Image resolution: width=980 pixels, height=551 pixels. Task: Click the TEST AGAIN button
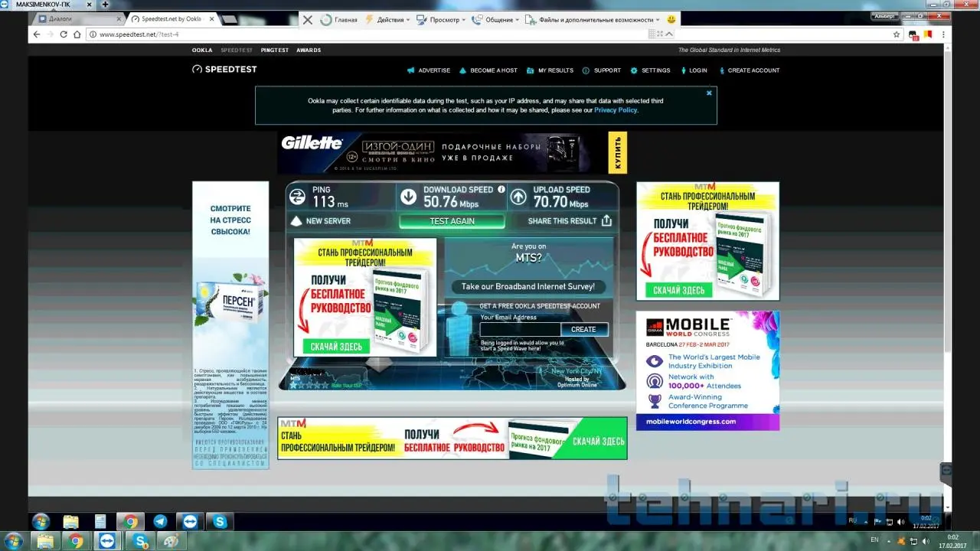[452, 221]
